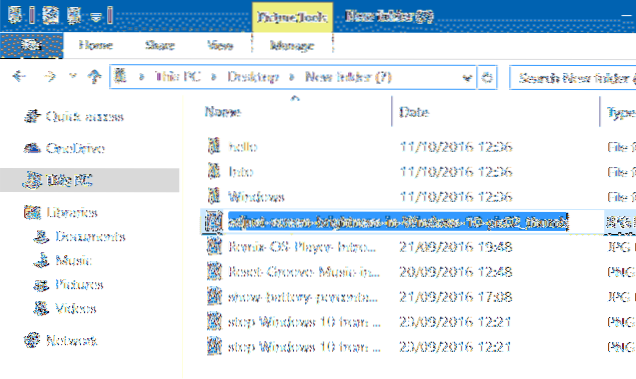Select the Into folder icon
The image size is (636, 379).
tap(214, 171)
